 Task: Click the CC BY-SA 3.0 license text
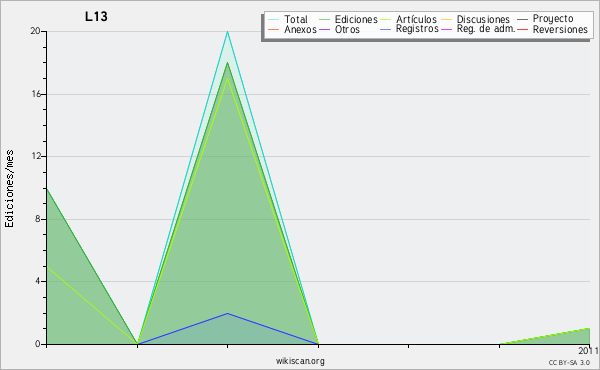(569, 363)
